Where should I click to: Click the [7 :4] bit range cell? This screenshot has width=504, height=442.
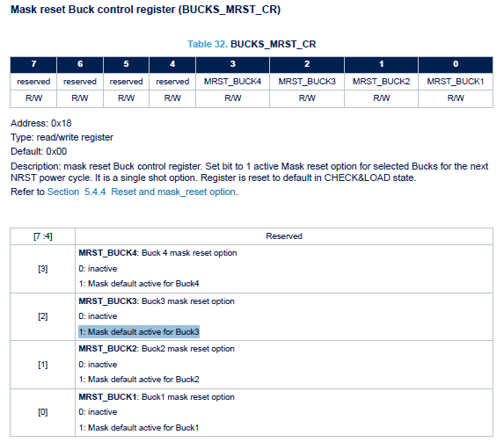43,236
